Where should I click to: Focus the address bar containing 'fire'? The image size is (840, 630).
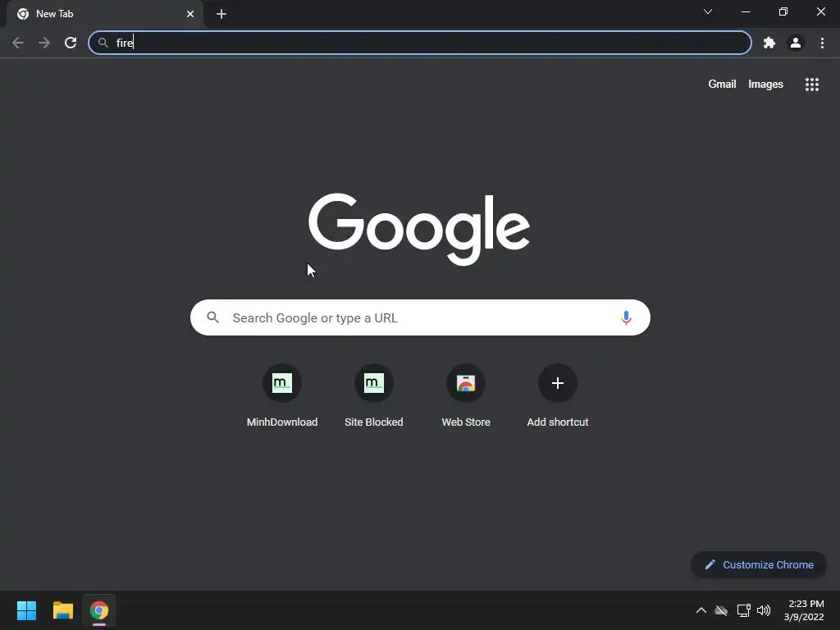tap(419, 43)
